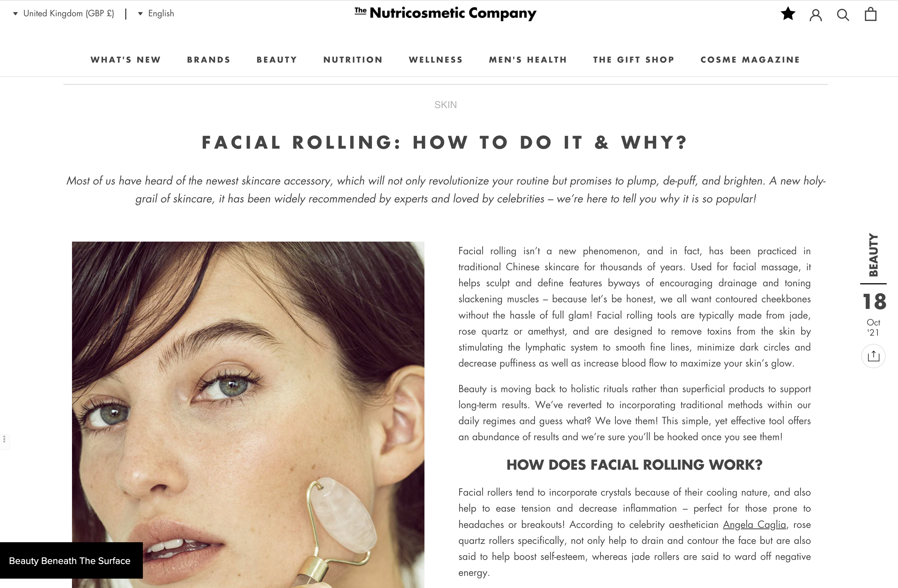
Task: Open the side widget dots handle
Action: click(x=4, y=440)
